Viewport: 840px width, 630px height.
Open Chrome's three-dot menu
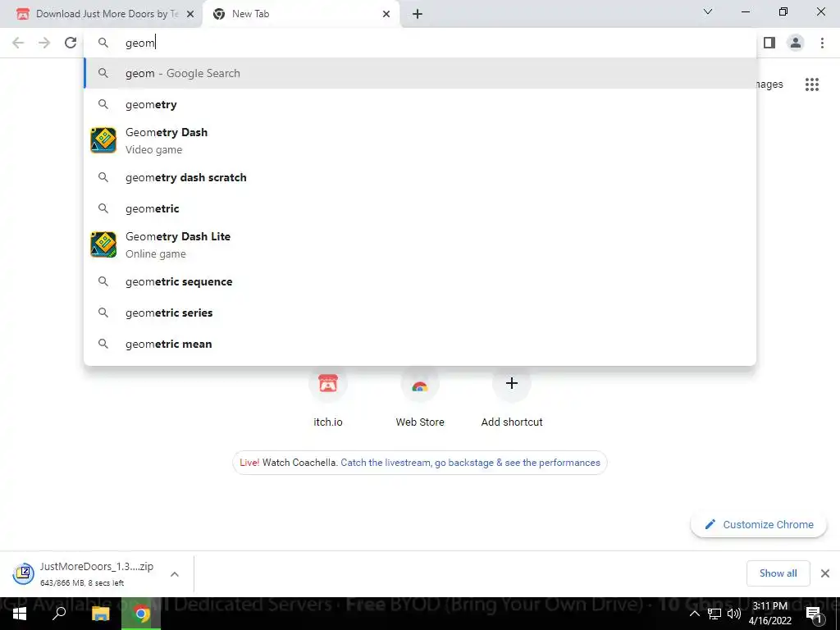pos(822,43)
